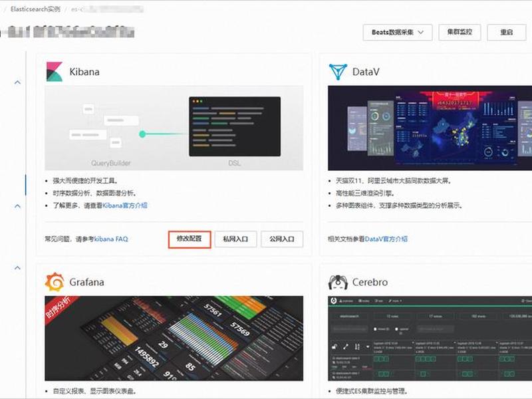Viewport: 532px width, 399px height.
Task: Click the text 时序数据分析、数据图谱分析
Action: (x=94, y=193)
